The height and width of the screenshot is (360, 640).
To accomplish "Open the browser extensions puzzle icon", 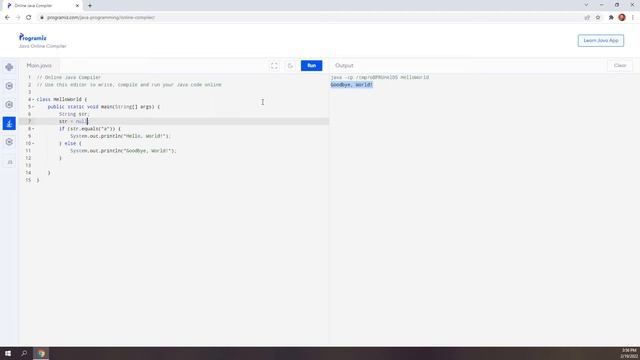I will tap(611, 18).
